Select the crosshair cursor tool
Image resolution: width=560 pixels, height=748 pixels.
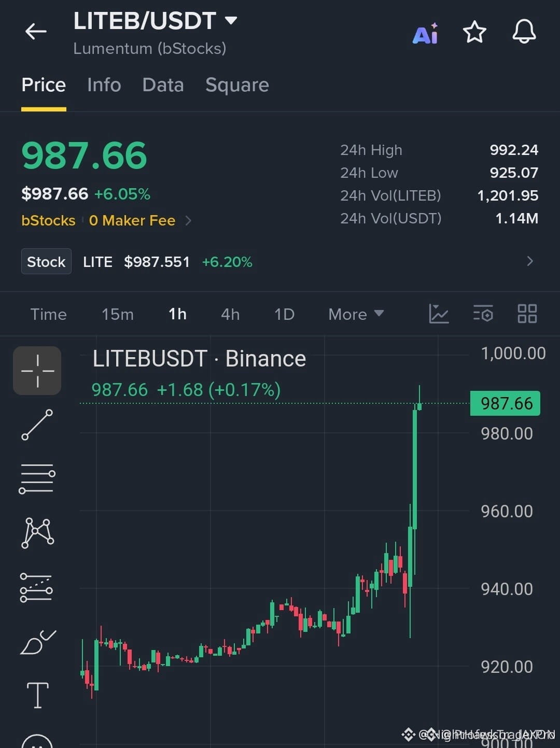[37, 371]
